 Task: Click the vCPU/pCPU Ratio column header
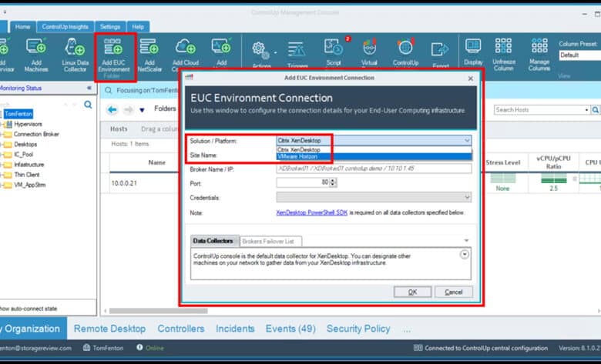tap(553, 162)
